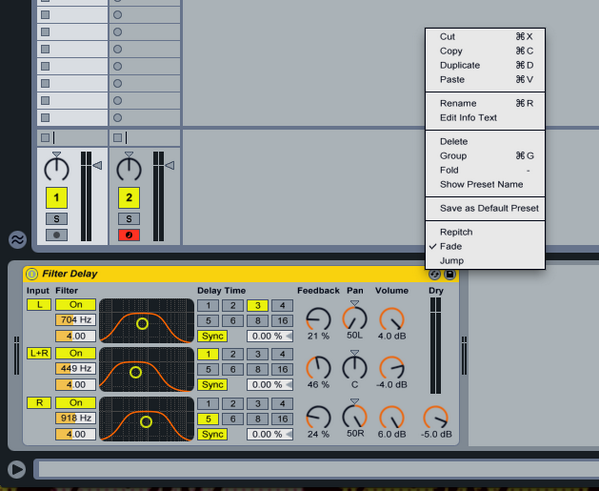Image resolution: width=599 pixels, height=491 pixels.
Task: Choose Fold in the context menu
Action: [x=485, y=170]
